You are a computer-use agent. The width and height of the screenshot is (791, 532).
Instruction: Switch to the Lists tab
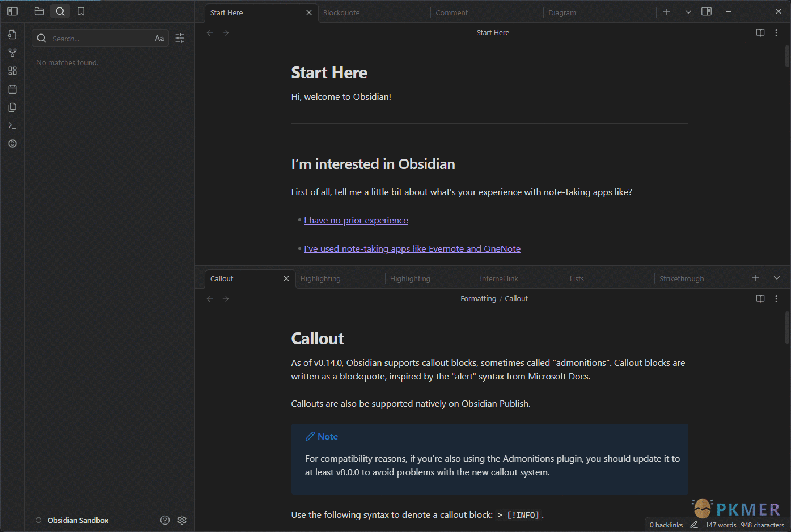(609, 278)
